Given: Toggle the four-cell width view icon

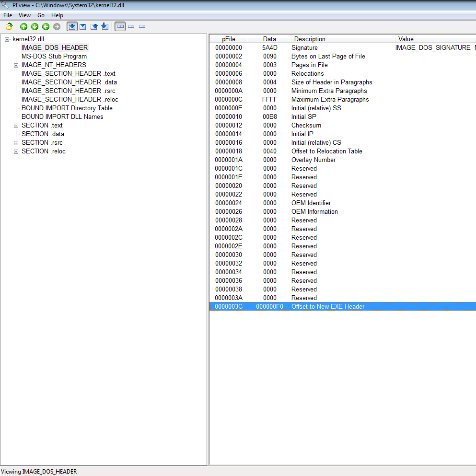Looking at the screenshot, I should pos(120,27).
